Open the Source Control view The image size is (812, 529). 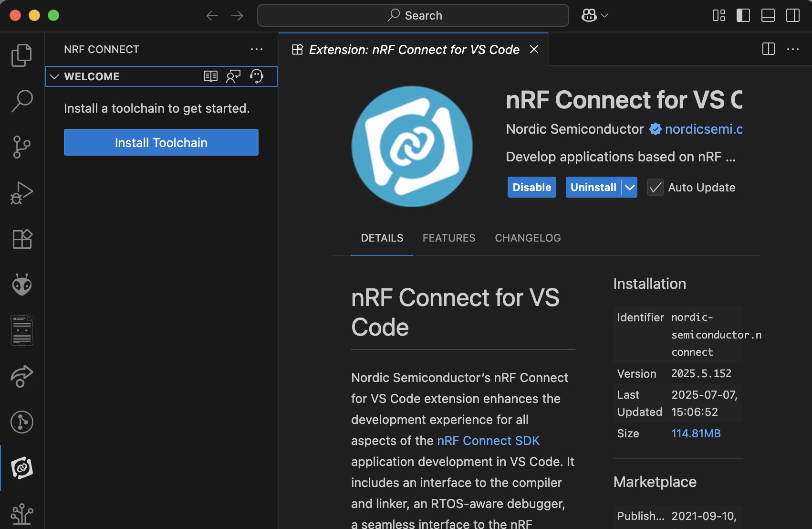[21, 147]
